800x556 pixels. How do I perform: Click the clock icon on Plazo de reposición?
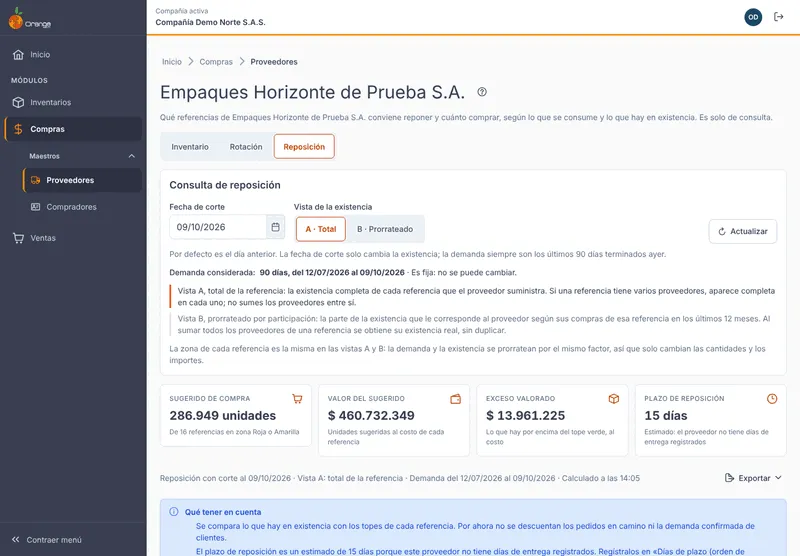[772, 399]
